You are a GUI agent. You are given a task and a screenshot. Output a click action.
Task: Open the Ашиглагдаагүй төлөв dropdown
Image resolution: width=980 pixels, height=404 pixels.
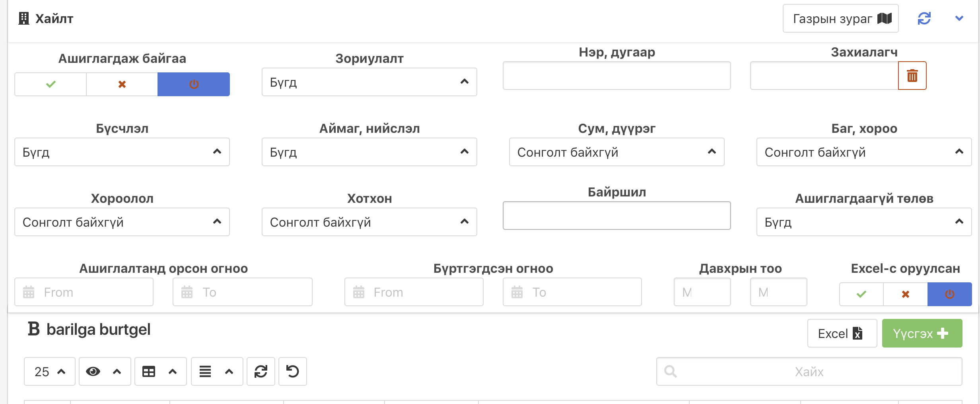863,222
